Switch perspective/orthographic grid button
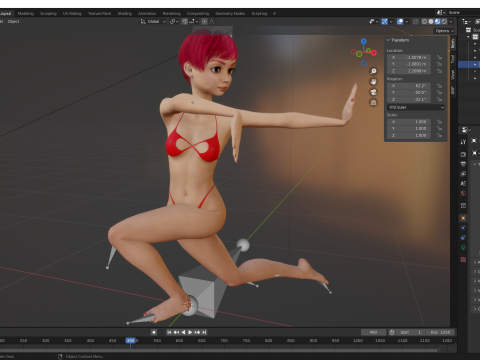 [373, 103]
